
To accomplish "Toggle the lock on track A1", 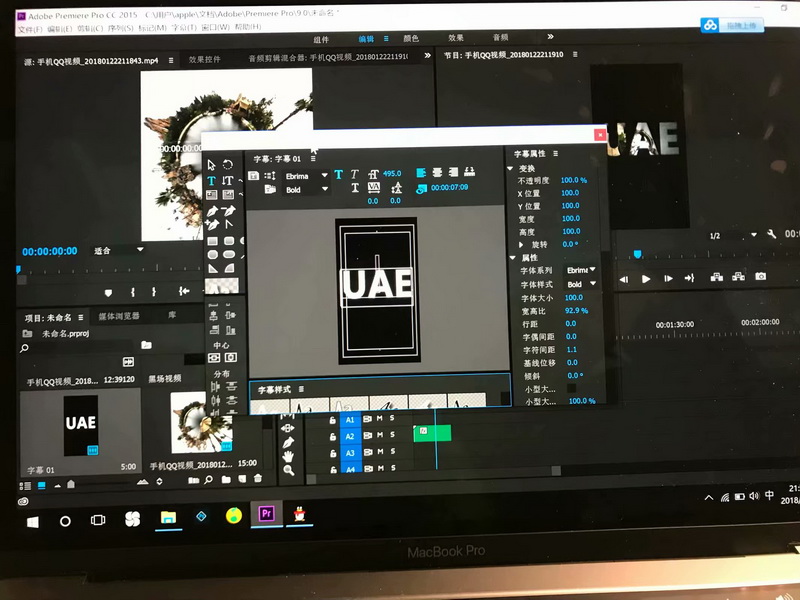I will click(332, 420).
